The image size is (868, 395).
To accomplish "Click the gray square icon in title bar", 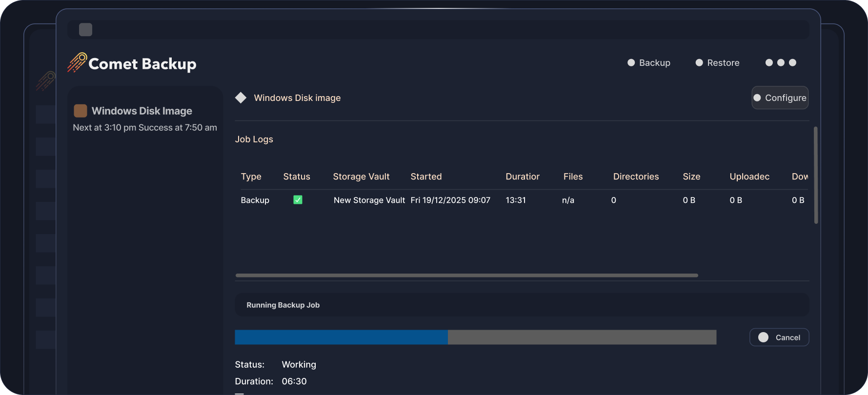I will [x=86, y=30].
